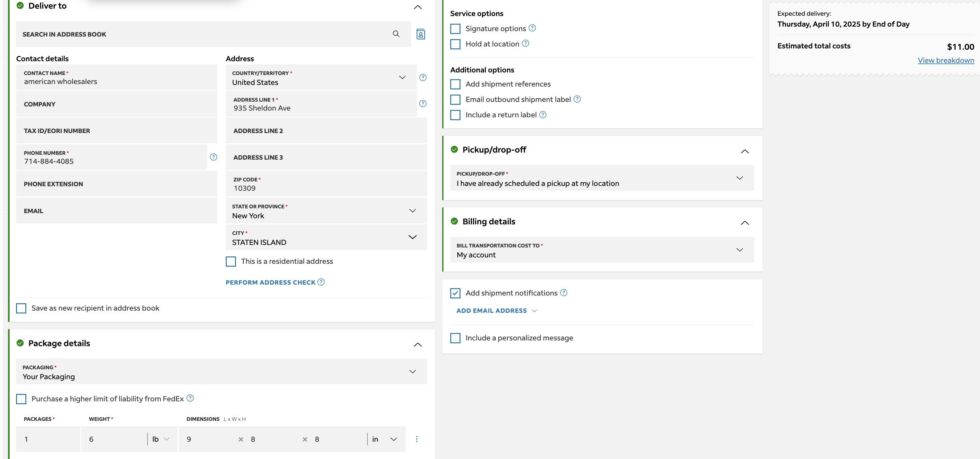Enable Email outbound shipment label checkbox
The height and width of the screenshot is (459, 980).
tap(455, 100)
